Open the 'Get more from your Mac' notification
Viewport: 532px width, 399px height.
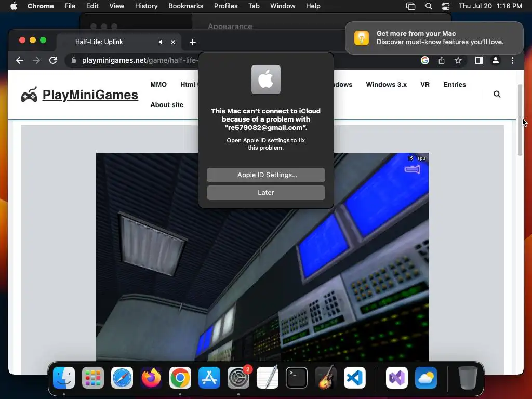coord(434,37)
